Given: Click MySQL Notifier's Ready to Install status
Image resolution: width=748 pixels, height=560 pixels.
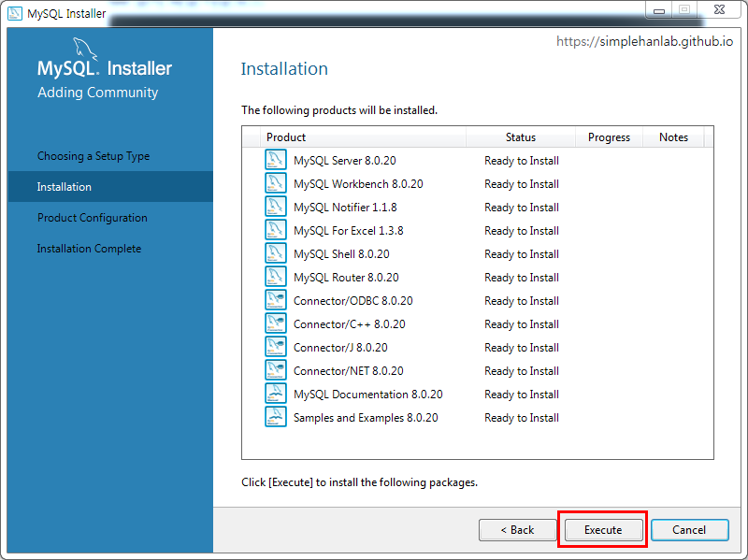Looking at the screenshot, I should pos(522,208).
